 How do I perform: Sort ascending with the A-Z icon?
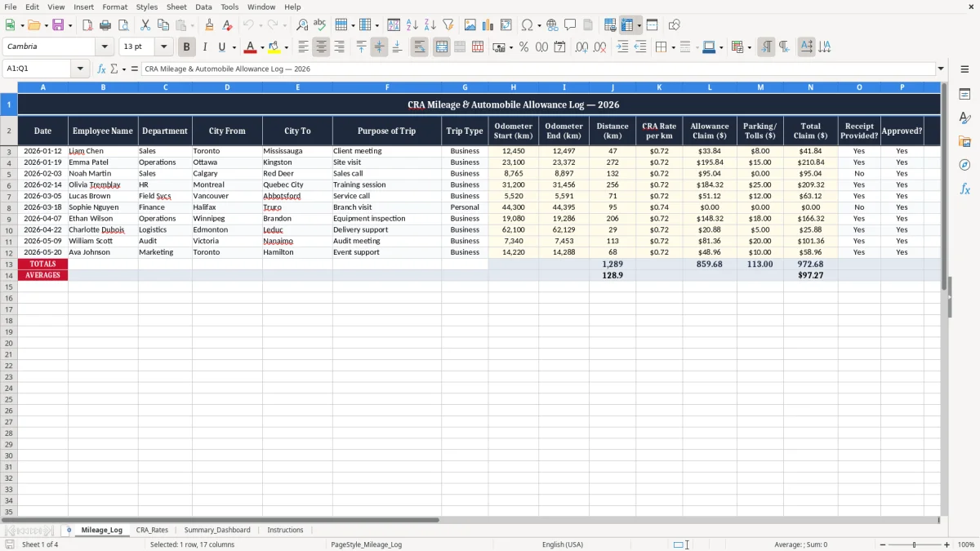[412, 25]
